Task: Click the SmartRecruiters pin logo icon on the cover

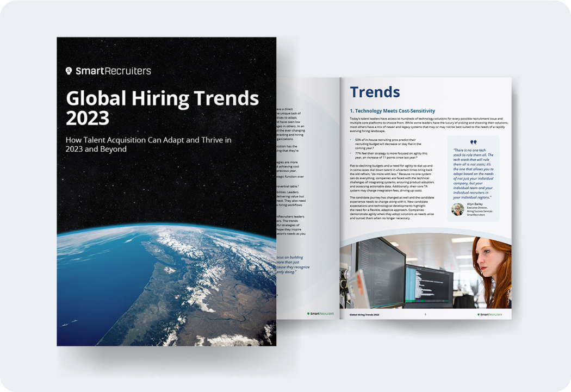Action: point(69,71)
